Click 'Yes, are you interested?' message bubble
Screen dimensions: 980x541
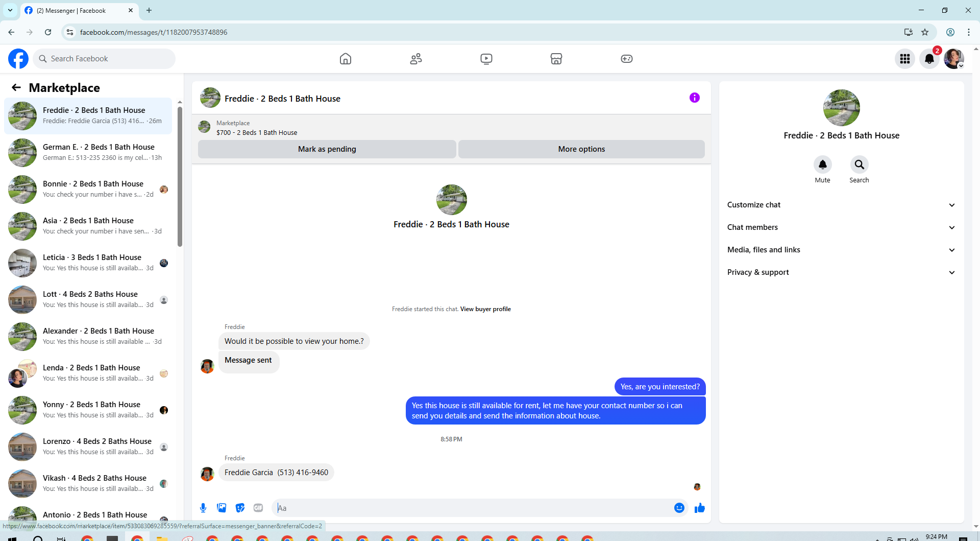pos(660,387)
